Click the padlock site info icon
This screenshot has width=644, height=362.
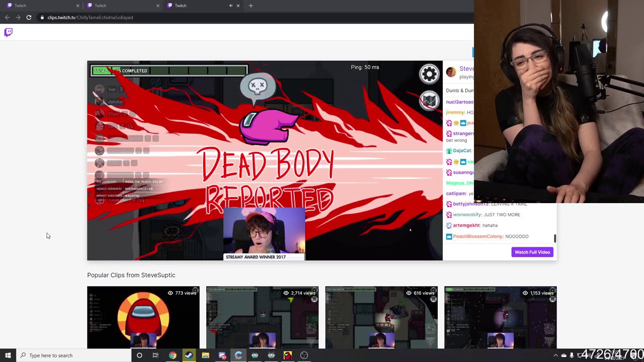42,18
